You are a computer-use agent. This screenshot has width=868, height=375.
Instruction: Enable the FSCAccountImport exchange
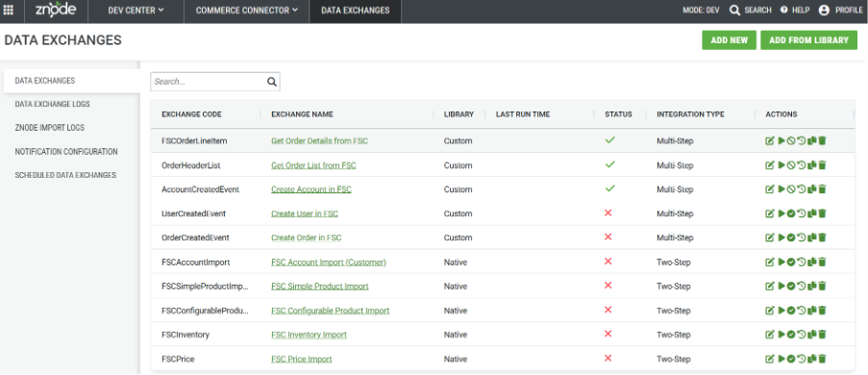(791, 262)
